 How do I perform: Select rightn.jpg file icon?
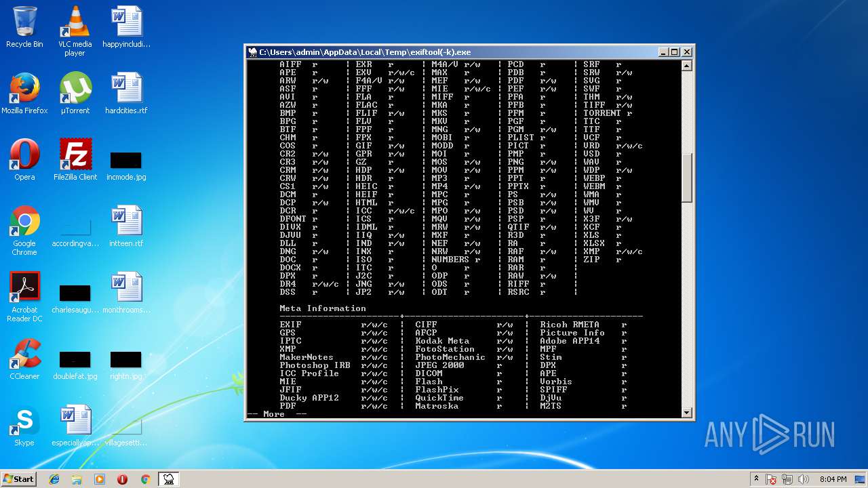[x=126, y=365]
